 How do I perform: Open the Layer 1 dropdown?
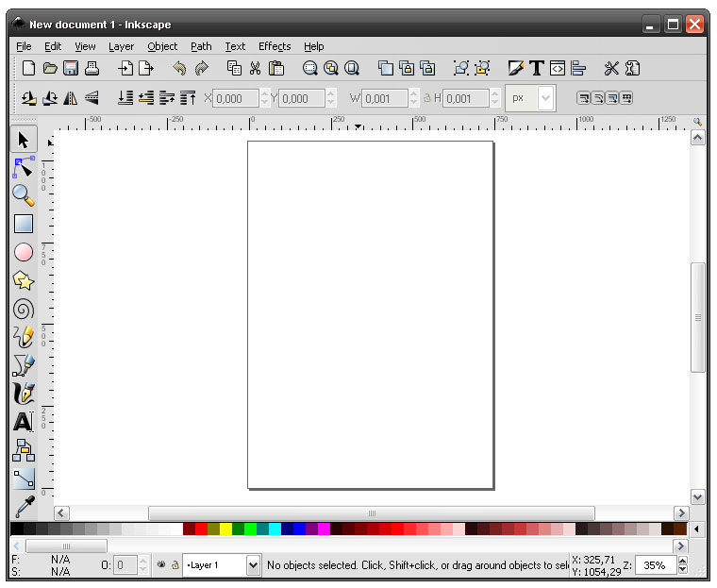tap(253, 565)
